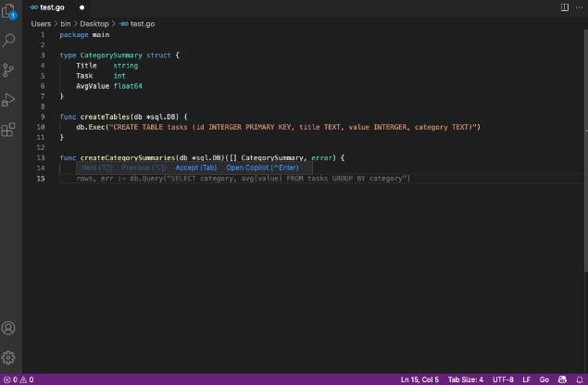Open the Search view icon
588x385 pixels.
click(x=9, y=41)
